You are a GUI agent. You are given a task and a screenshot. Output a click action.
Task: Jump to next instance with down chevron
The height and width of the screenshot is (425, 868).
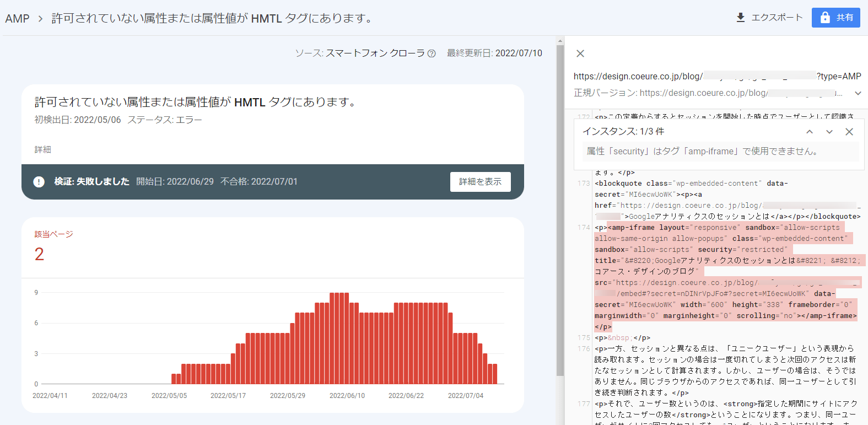pos(829,132)
